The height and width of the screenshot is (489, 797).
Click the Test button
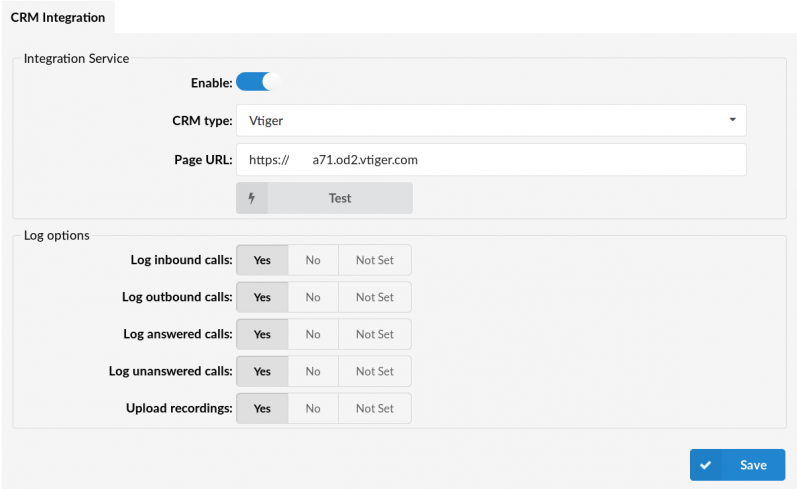tap(339, 198)
